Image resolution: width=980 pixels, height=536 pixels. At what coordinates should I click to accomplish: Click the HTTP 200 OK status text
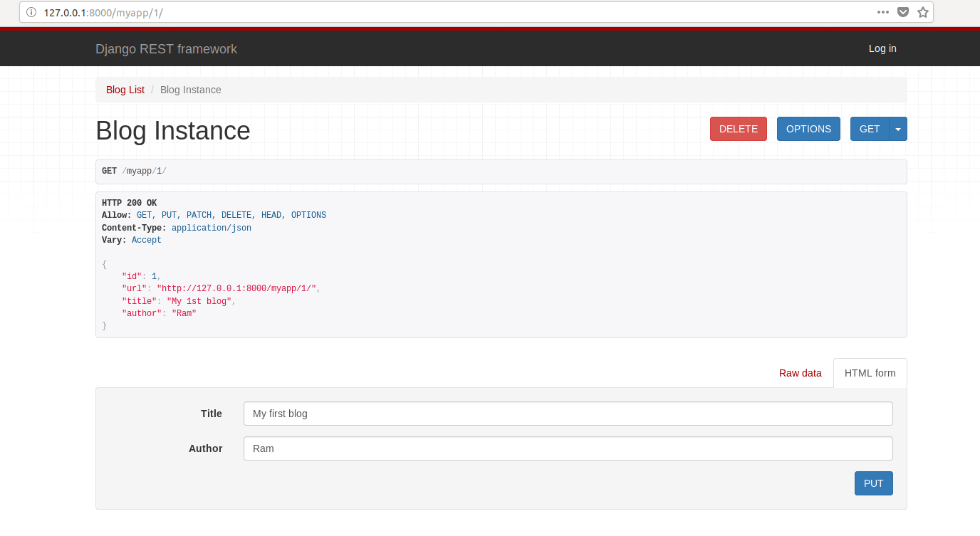tap(129, 203)
